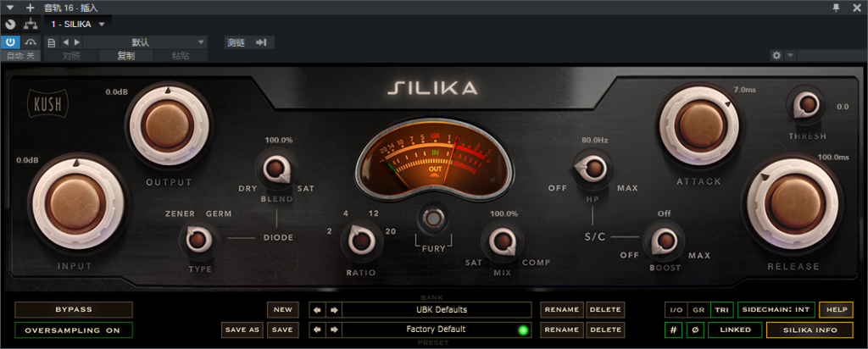The image size is (868, 349).
Task: Toggle OVERSAMPLING ON button
Action: (74, 330)
